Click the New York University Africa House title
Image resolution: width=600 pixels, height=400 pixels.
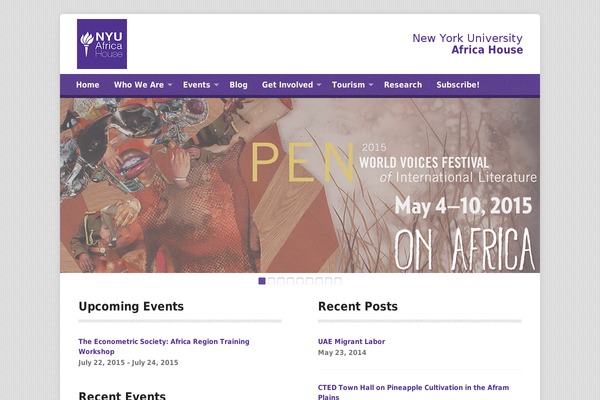coord(467,44)
